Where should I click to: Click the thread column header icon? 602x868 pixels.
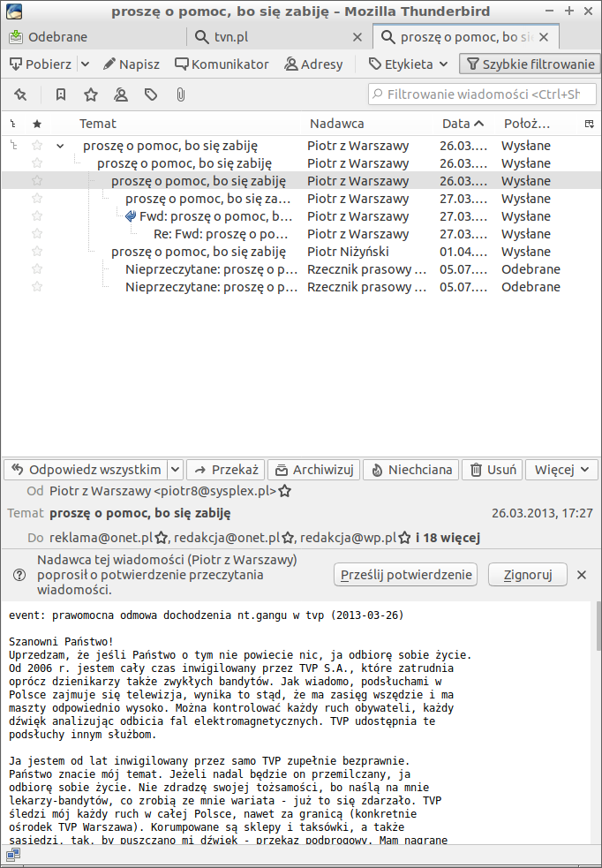13,124
